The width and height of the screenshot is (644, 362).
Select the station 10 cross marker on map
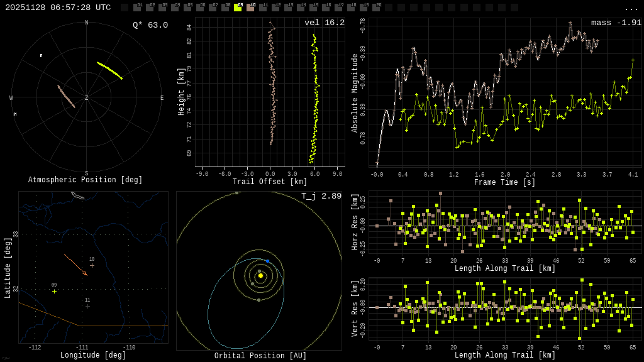point(92,265)
